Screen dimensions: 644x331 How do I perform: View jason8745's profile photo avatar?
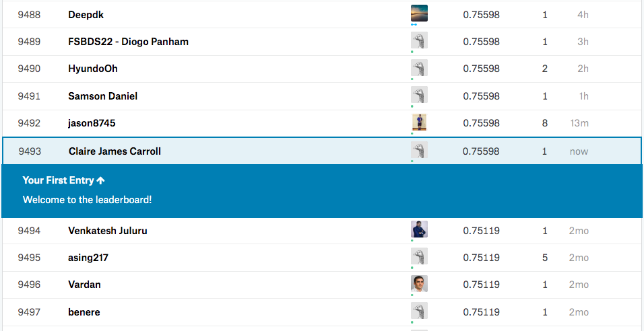point(419,122)
